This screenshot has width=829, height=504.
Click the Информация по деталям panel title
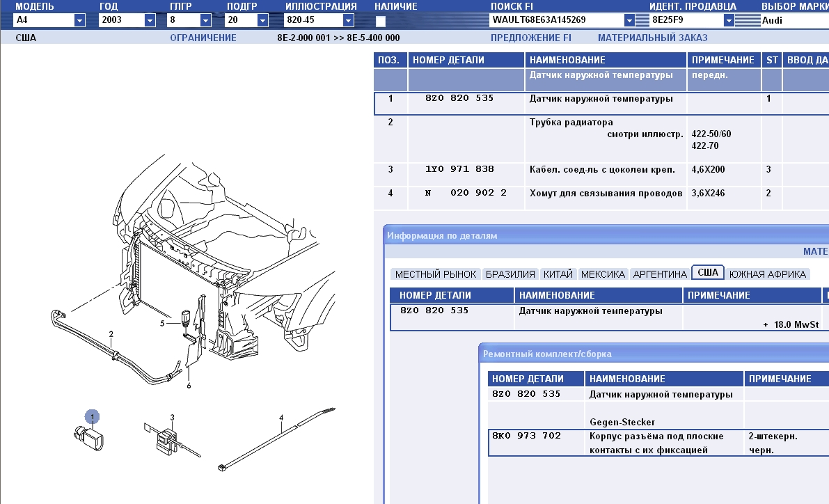pos(441,236)
